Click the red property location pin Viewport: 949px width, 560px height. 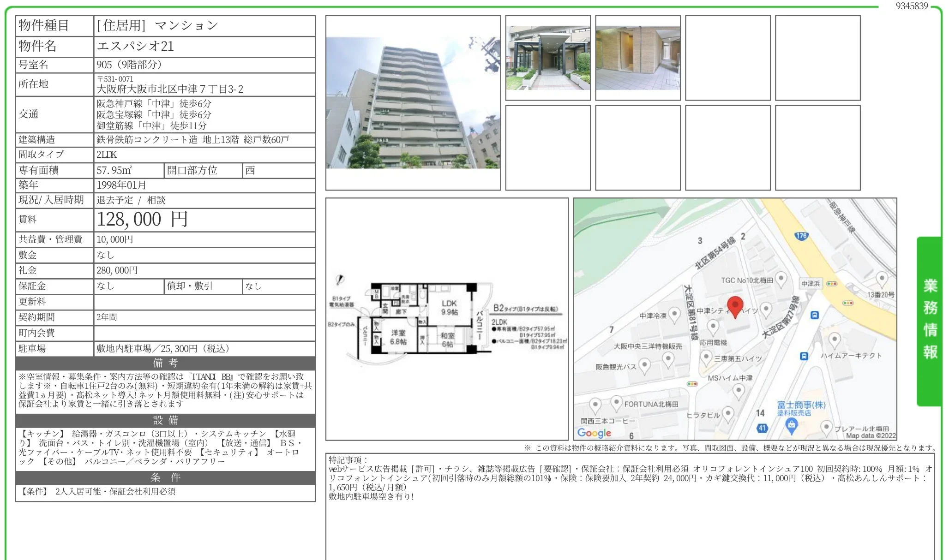pos(735,306)
